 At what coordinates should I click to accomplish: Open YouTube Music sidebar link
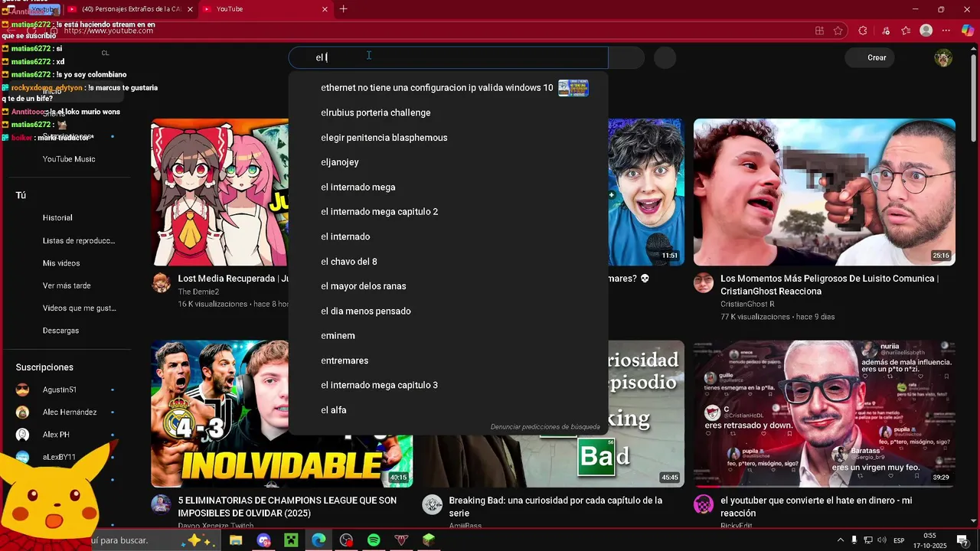point(69,159)
